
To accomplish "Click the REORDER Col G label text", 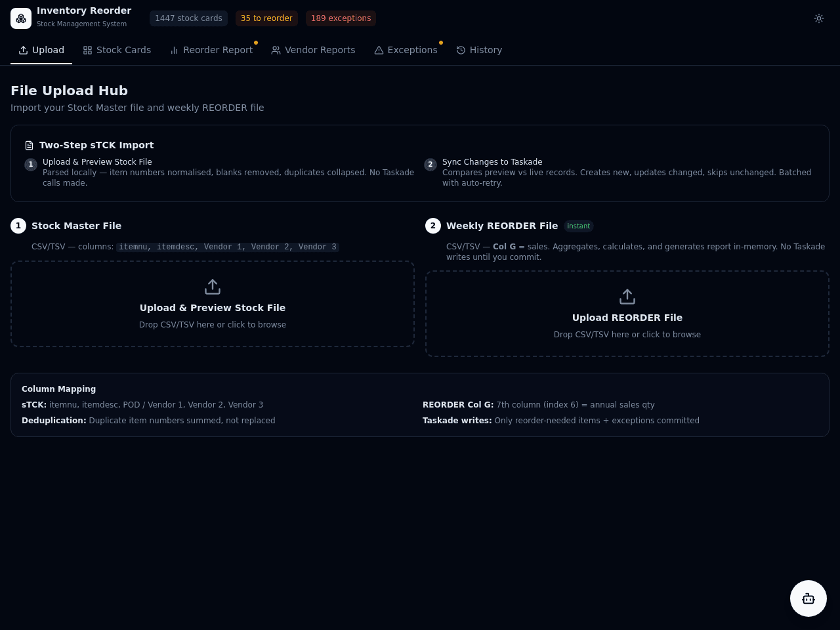I will coord(458,405).
